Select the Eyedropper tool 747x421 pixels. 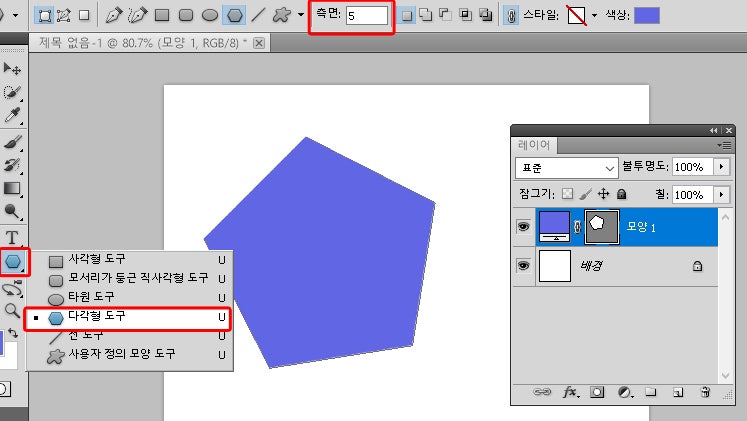point(12,115)
